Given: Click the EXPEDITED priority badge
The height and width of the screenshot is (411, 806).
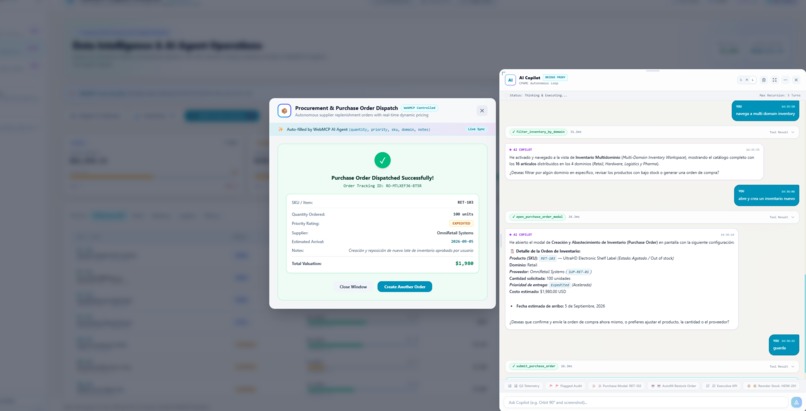Looking at the screenshot, I should pos(461,223).
